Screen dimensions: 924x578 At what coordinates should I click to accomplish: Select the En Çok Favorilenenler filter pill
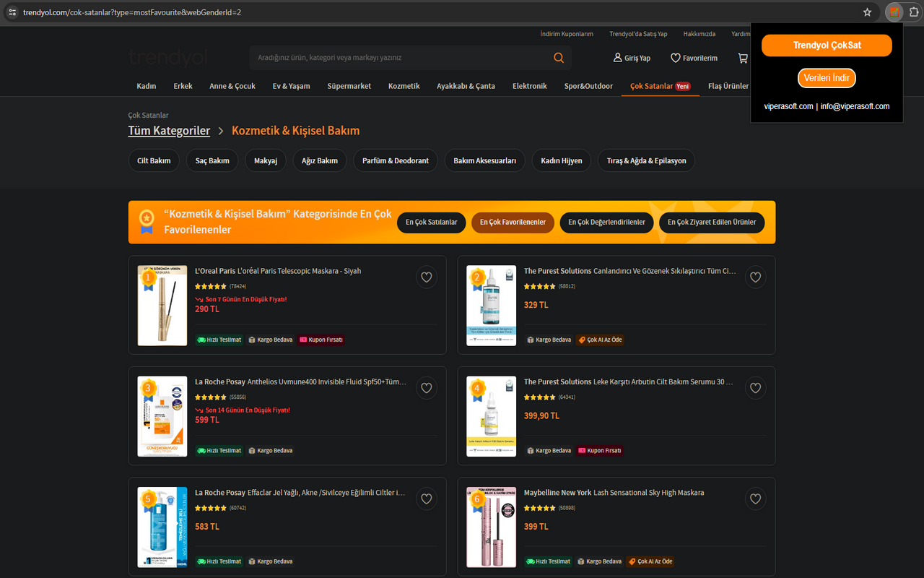coord(513,223)
